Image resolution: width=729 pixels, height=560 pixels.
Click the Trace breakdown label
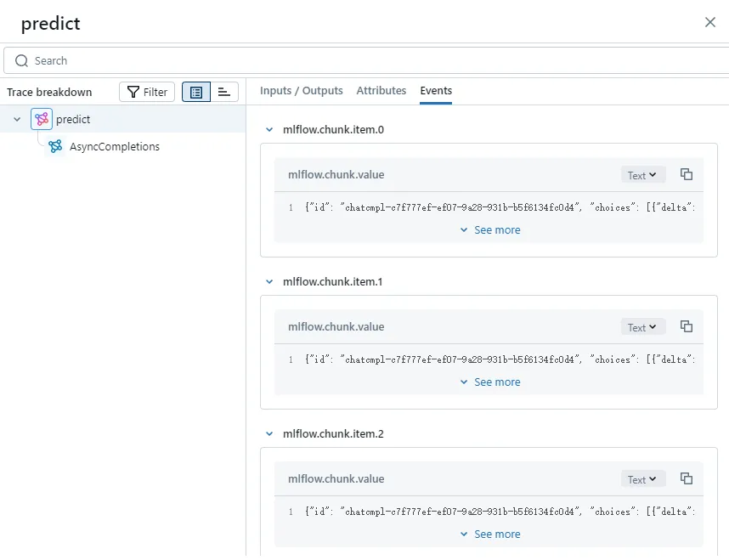49,92
